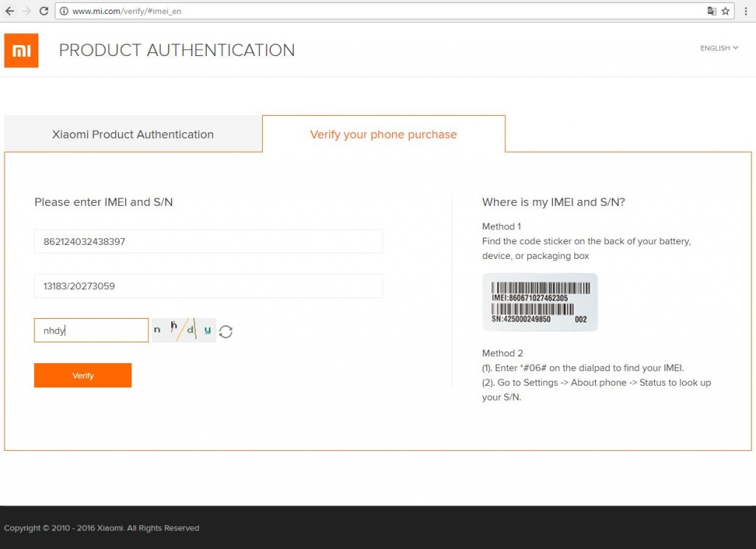
Task: Click the Xiaomi copyright notice in the footer
Action: tap(102, 528)
